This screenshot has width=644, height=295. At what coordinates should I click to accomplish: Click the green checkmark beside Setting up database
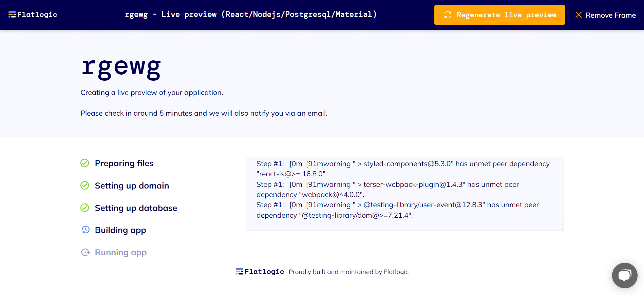[x=84, y=208]
